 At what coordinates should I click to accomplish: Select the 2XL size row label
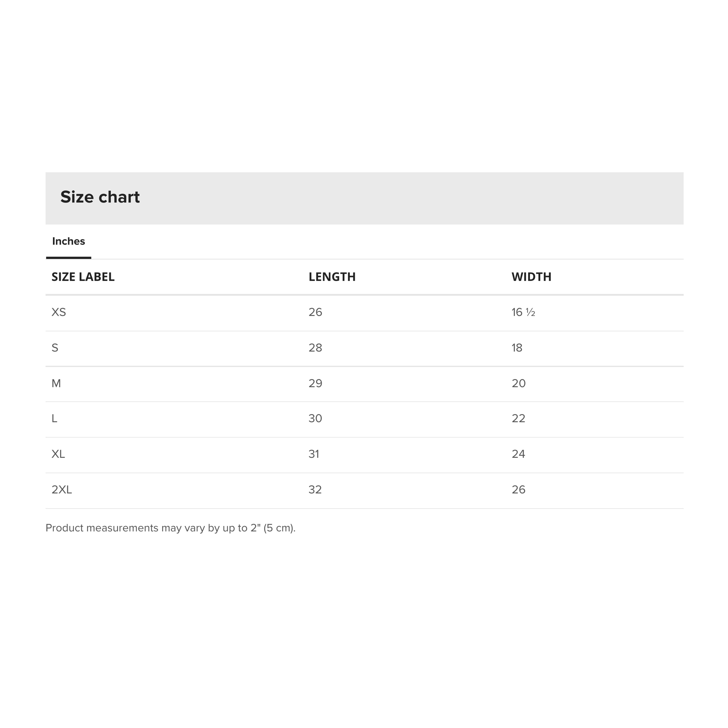62,490
